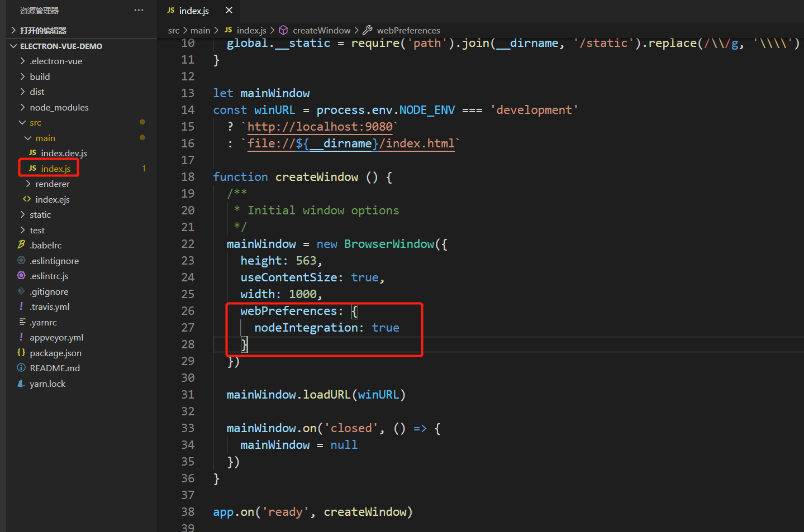Image resolution: width=804 pixels, height=532 pixels.
Task: Open the explorer more actions ellipsis
Action: pyautogui.click(x=139, y=10)
